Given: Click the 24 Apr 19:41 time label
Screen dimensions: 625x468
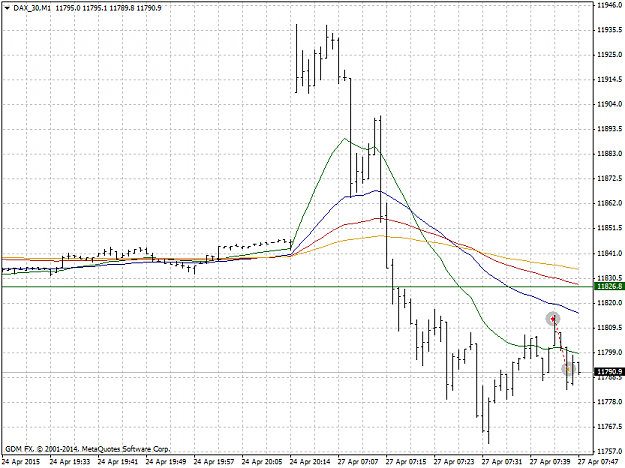Looking at the screenshot, I should (x=118, y=462).
